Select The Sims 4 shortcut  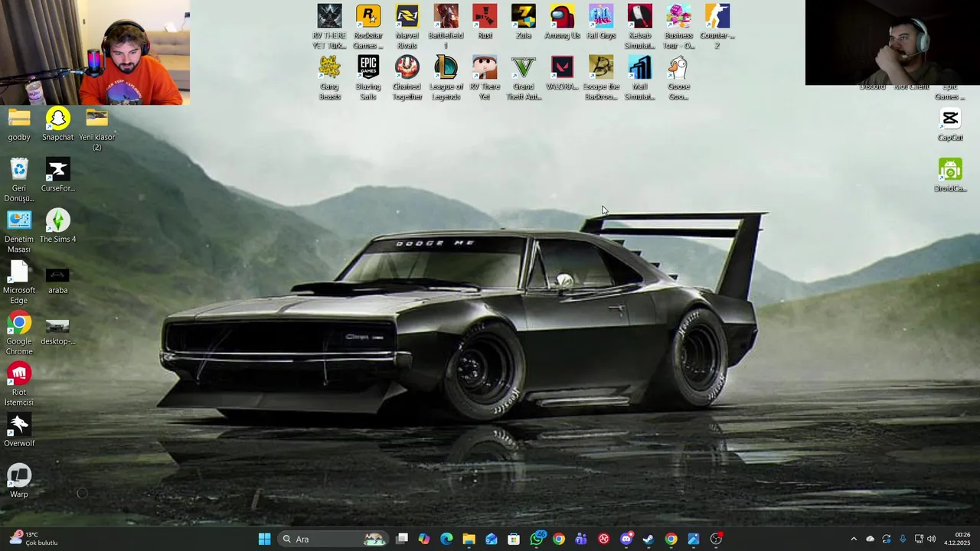(57, 227)
